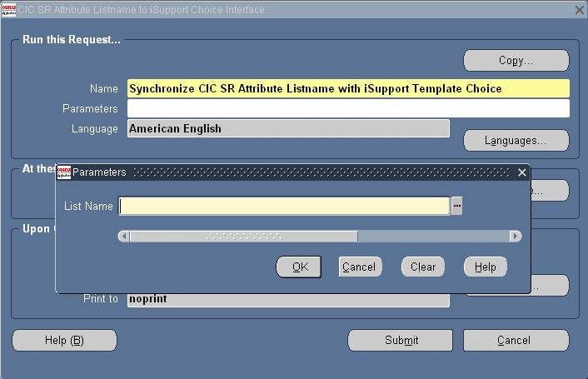The image size is (588, 379).
Task: Click the Print to noprint field
Action: [x=288, y=300]
